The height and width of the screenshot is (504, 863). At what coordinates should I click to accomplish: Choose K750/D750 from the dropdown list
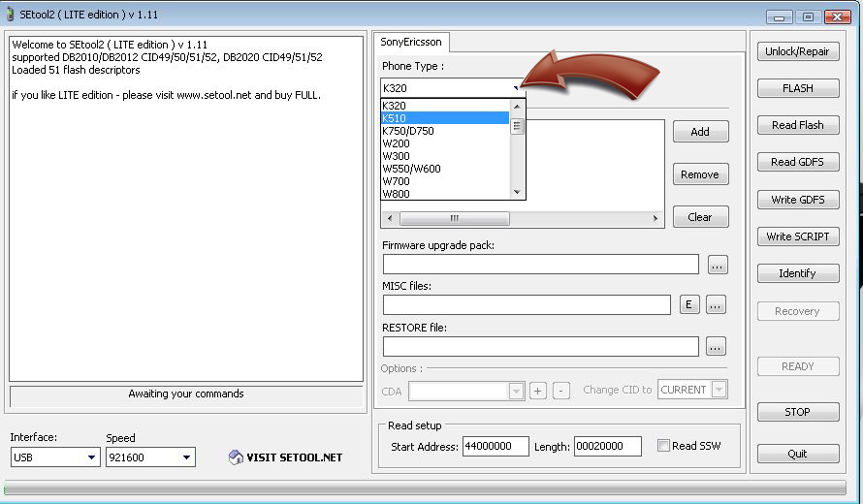[445, 131]
